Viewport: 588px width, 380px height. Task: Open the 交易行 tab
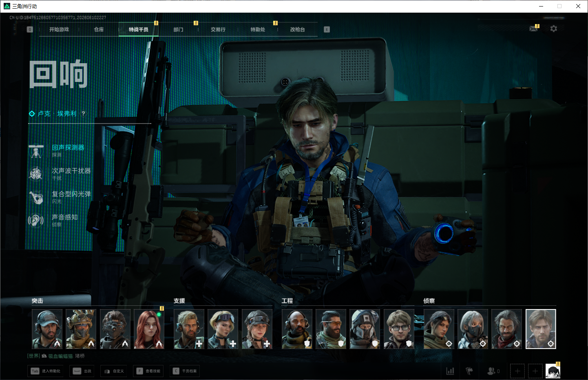coord(218,29)
